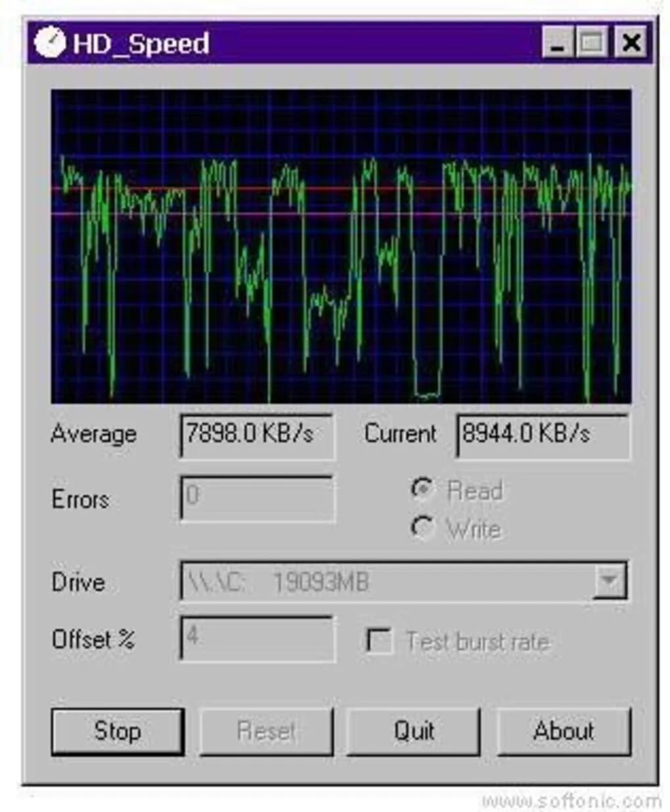Stop the running speed test

click(x=118, y=731)
